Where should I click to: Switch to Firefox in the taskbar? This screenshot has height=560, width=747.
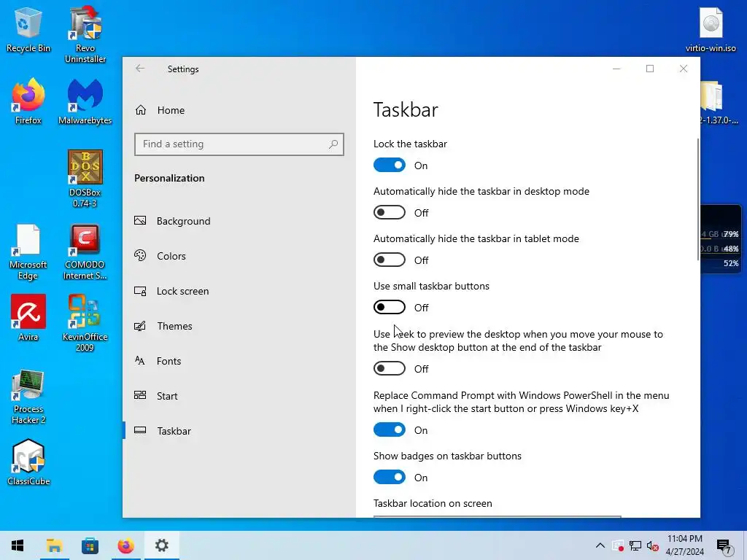[125, 545]
